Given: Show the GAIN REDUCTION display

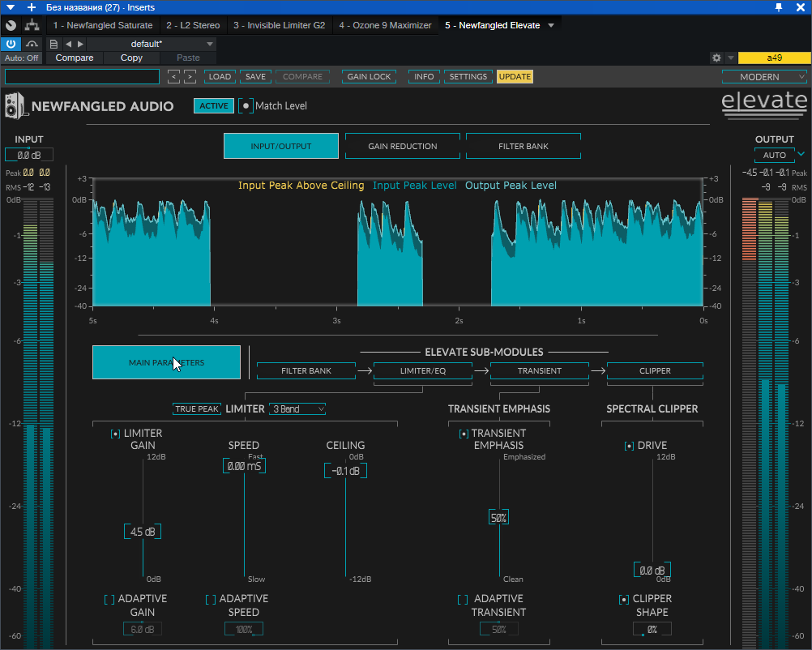Looking at the screenshot, I should pos(403,146).
